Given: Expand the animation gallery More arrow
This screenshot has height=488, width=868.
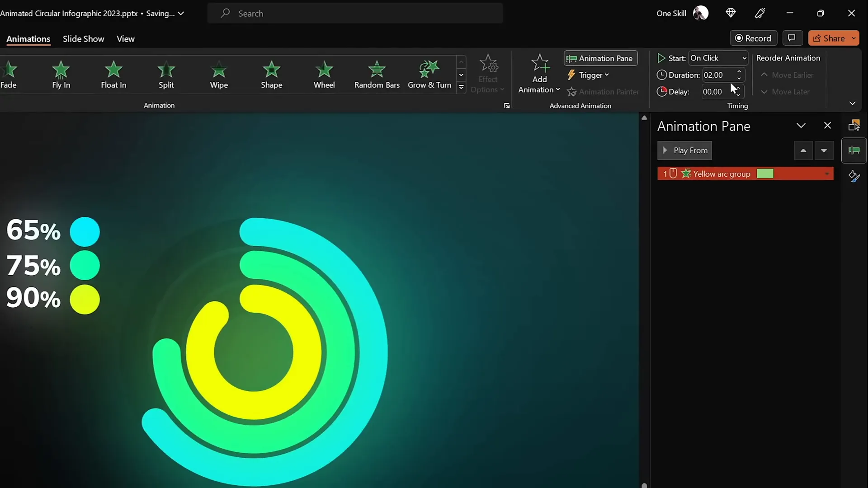Looking at the screenshot, I should (461, 87).
